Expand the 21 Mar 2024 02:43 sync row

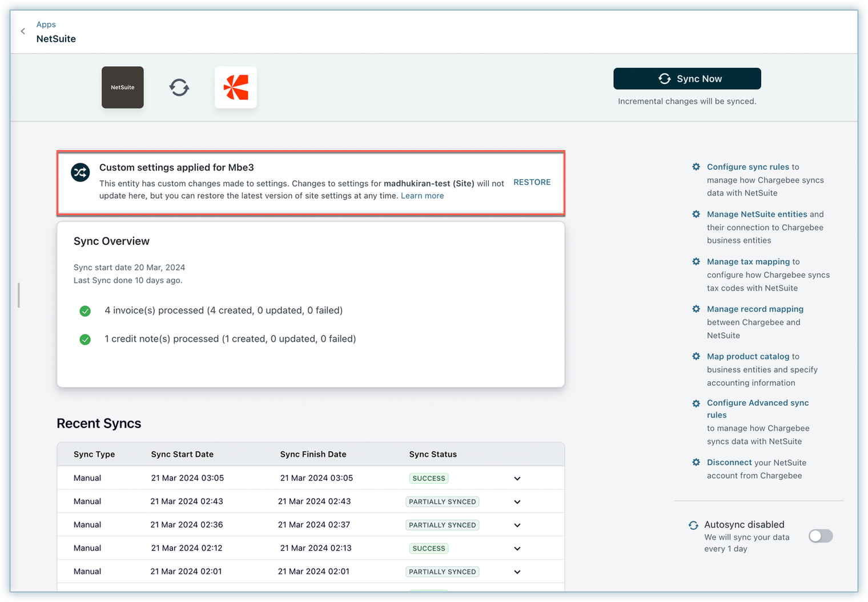[x=517, y=502]
